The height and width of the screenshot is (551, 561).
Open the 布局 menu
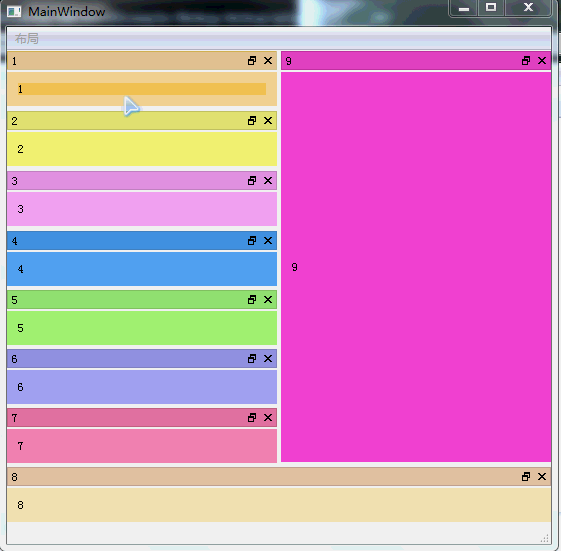click(27, 39)
